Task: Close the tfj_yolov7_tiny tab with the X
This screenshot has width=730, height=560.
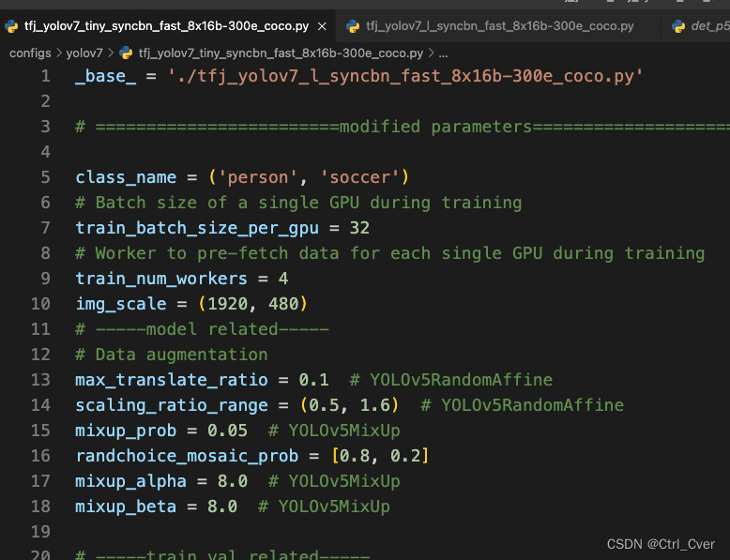Action: coord(322,26)
